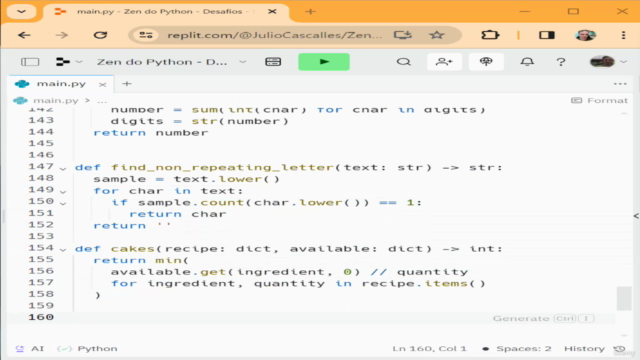Open the help question mark
Screen dimensions: 640x360
pyautogui.click(x=561, y=62)
